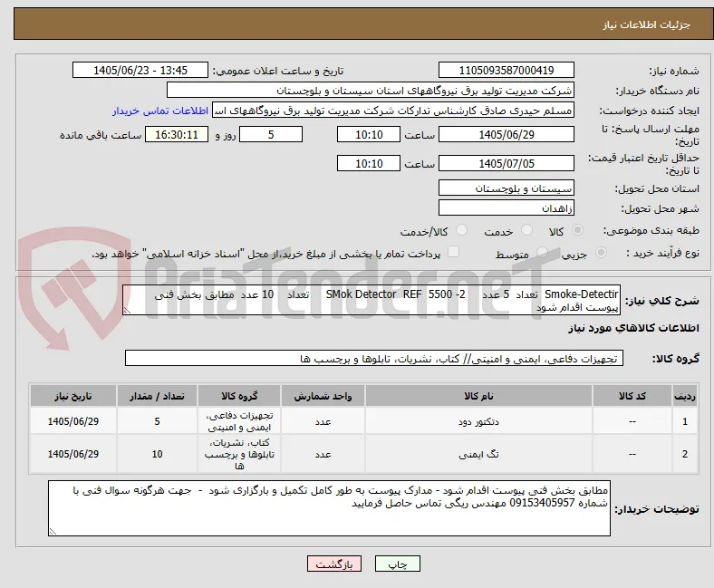Select the جزیی purchase type radio
Viewport: 714px width, 588px height.
[x=601, y=253]
